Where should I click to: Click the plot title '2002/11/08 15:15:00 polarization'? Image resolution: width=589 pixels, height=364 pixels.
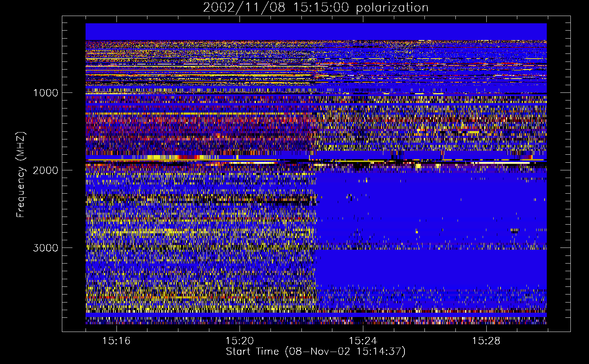tap(316, 8)
